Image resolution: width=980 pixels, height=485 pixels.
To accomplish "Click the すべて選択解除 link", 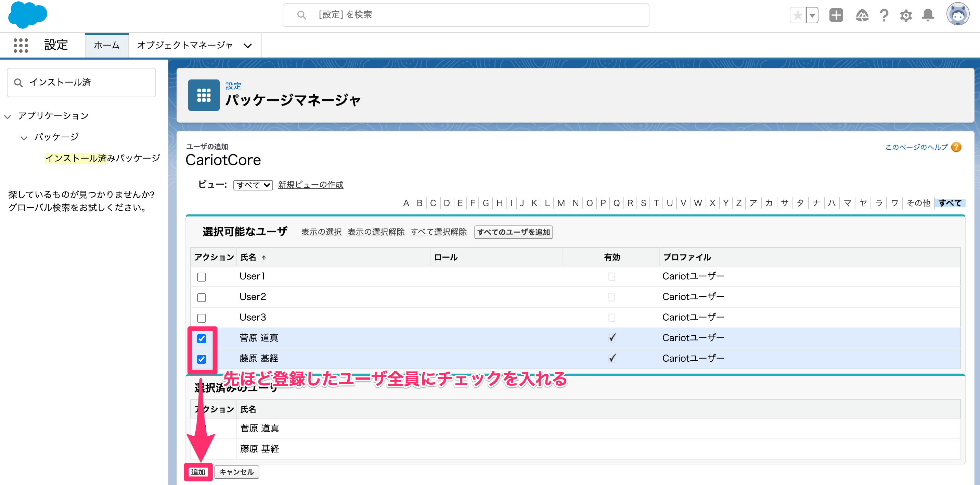I will (x=438, y=232).
